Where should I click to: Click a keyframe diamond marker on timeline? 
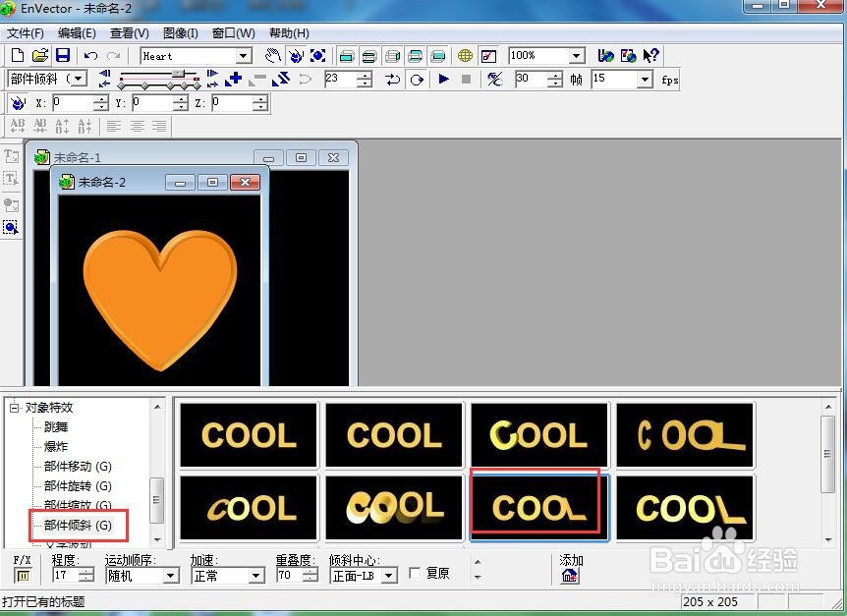pyautogui.click(x=144, y=85)
